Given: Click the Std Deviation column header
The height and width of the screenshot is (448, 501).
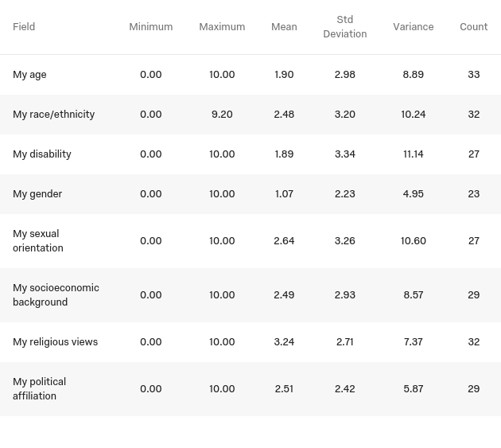Looking at the screenshot, I should pyautogui.click(x=345, y=27).
